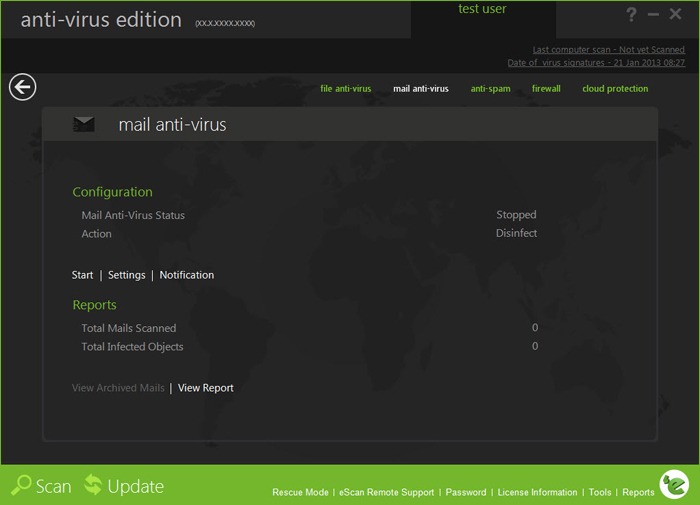Close the anti-virus window
The width and height of the screenshot is (700, 505).
pyautogui.click(x=675, y=14)
